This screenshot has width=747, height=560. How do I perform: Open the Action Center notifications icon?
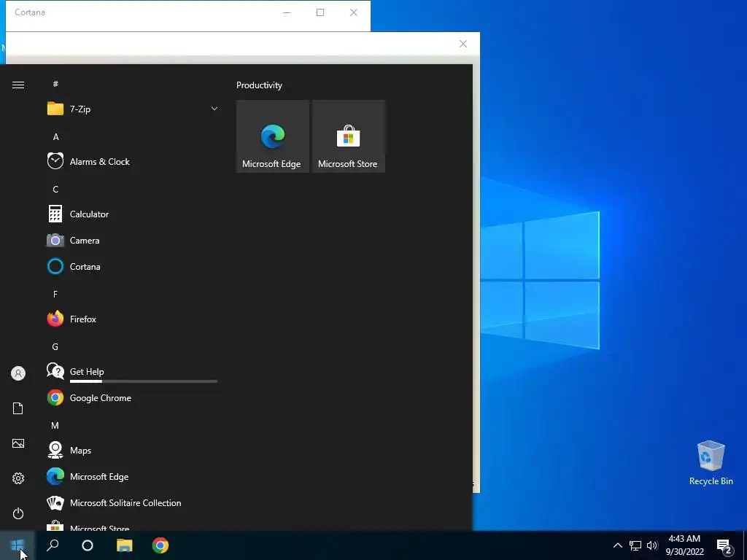click(724, 545)
